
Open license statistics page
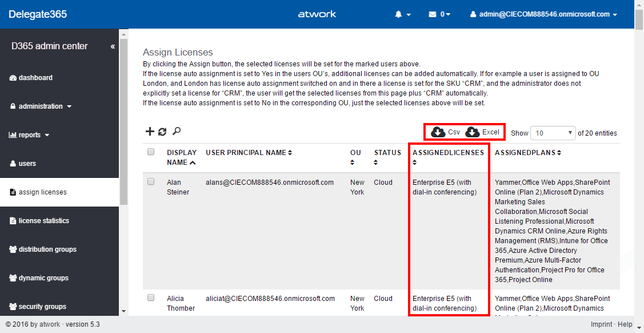click(x=39, y=221)
